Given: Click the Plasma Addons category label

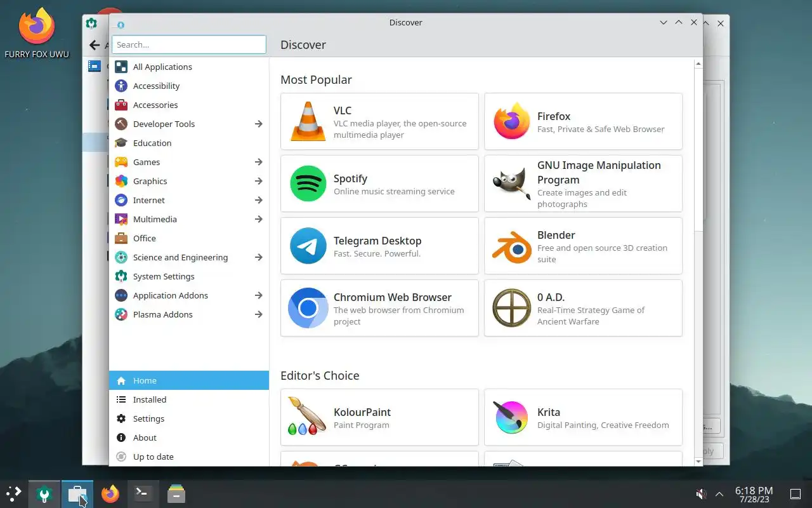Looking at the screenshot, I should pos(163,314).
